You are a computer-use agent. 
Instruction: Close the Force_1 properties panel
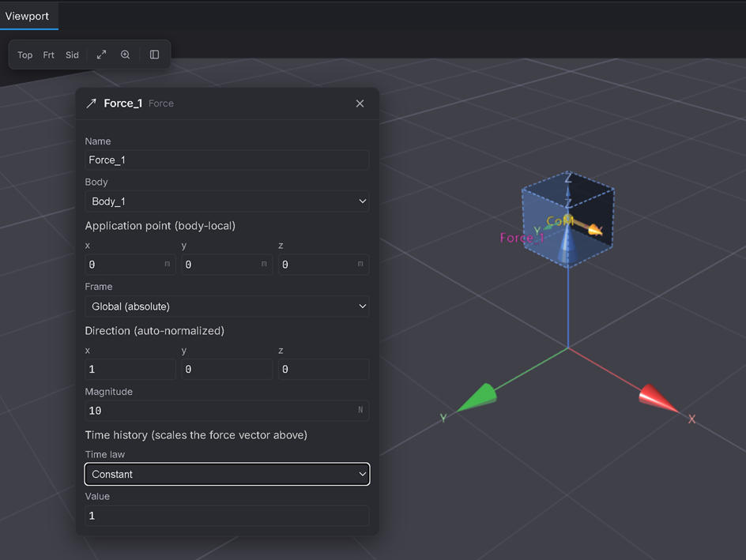(x=360, y=103)
